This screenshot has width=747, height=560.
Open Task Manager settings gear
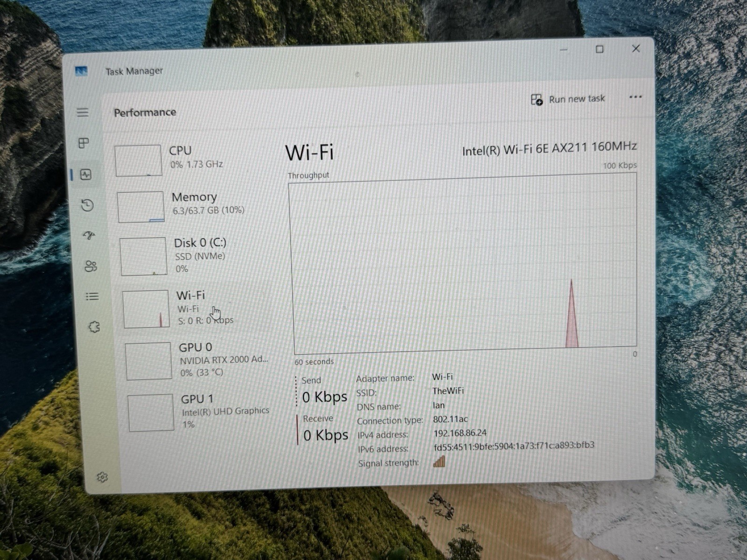click(102, 477)
